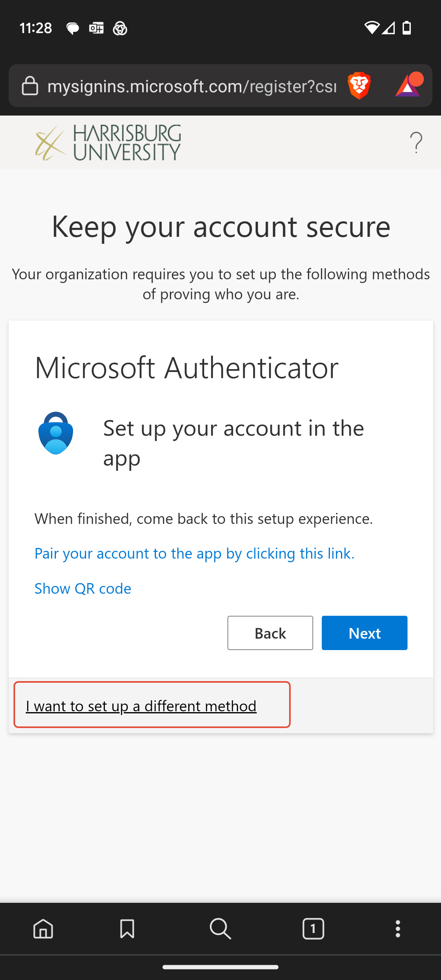
Task: Open the bookmark icon in bottom bar
Action: tap(127, 929)
